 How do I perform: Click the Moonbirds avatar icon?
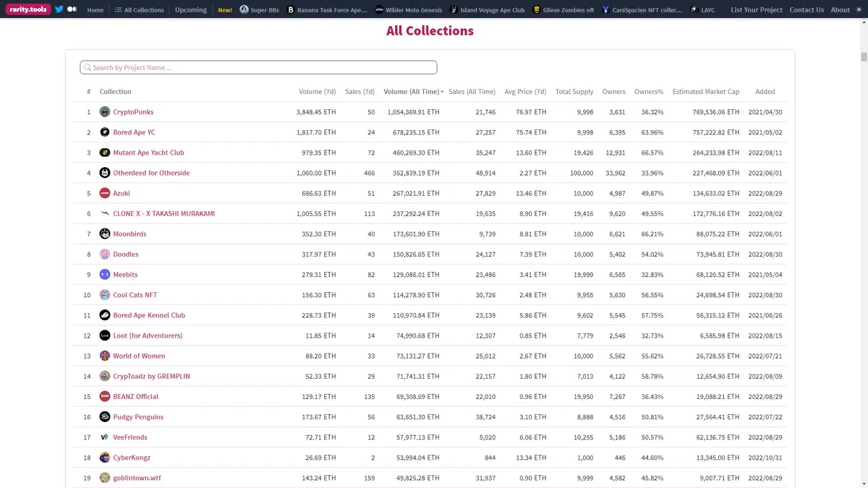click(105, 234)
